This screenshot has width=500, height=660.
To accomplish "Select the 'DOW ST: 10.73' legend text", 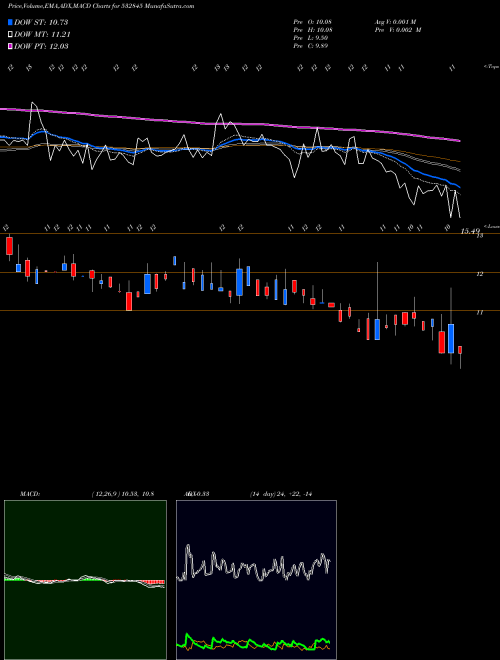I will pos(41,22).
